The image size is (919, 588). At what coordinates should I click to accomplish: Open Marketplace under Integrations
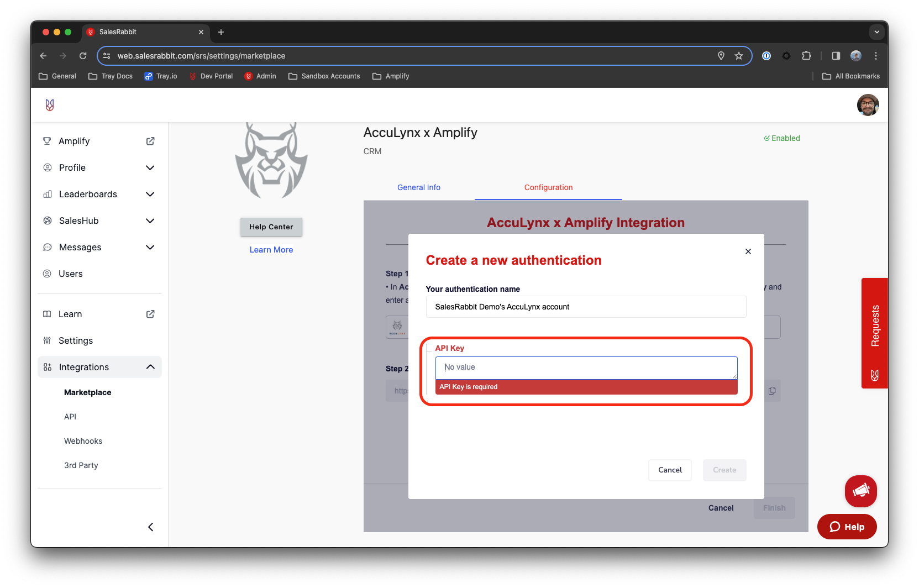tap(88, 392)
